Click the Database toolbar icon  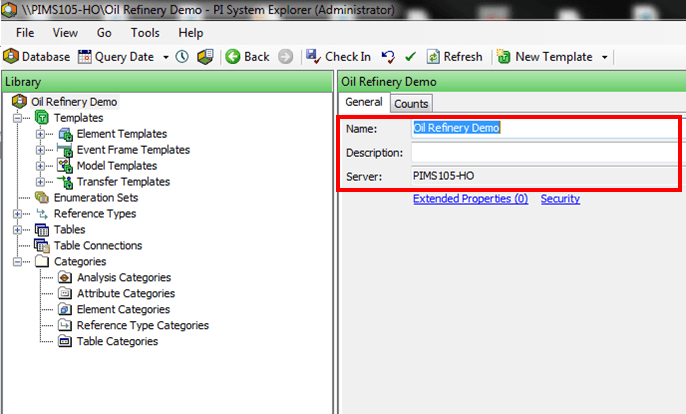[11, 56]
